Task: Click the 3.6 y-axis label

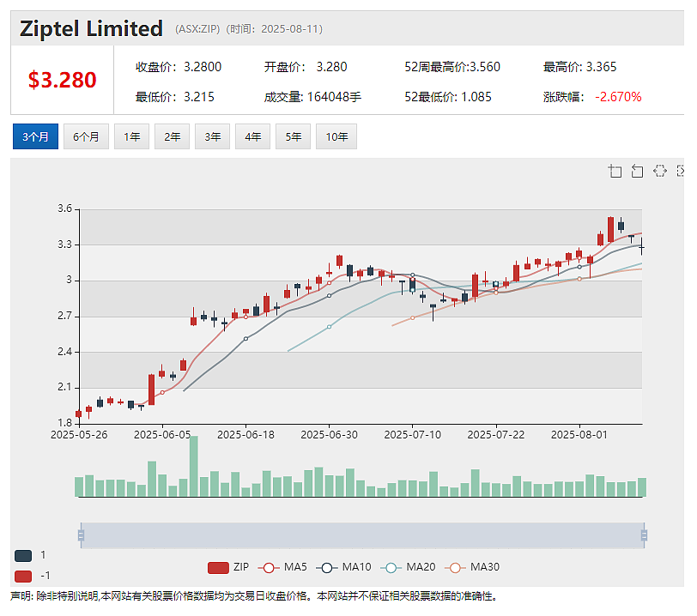Action: point(65,208)
